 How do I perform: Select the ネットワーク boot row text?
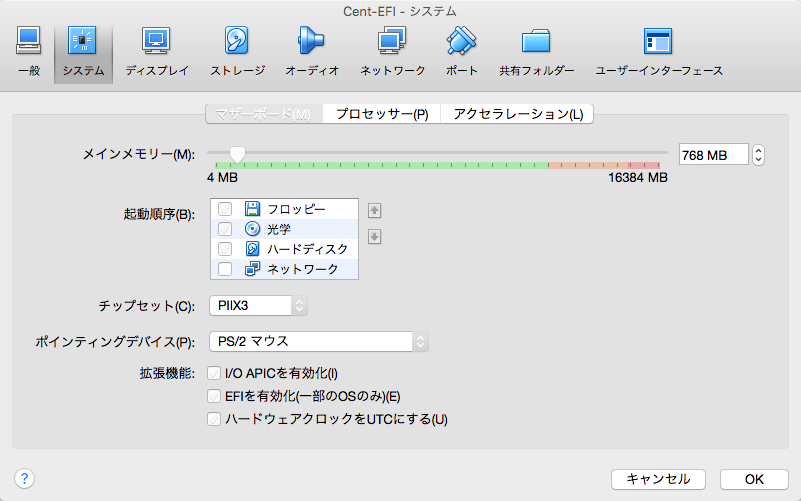pyautogui.click(x=303, y=269)
